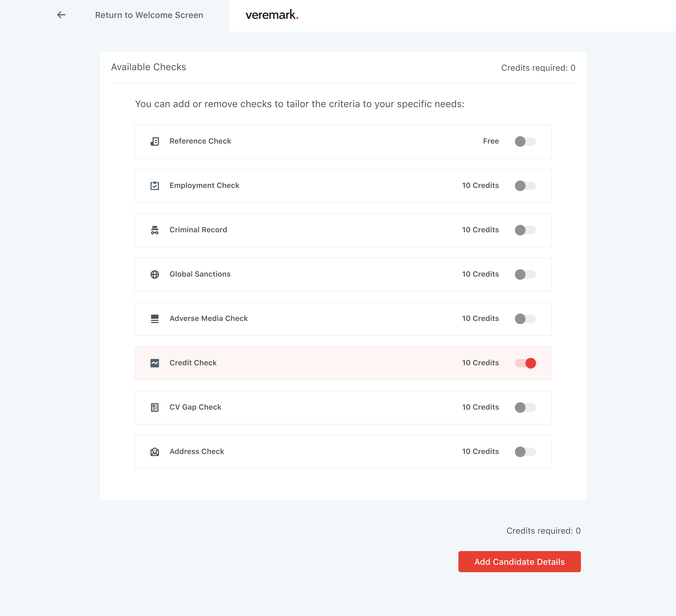Click the Criminal Record spy icon
Image resolution: width=676 pixels, height=616 pixels.
click(x=154, y=230)
